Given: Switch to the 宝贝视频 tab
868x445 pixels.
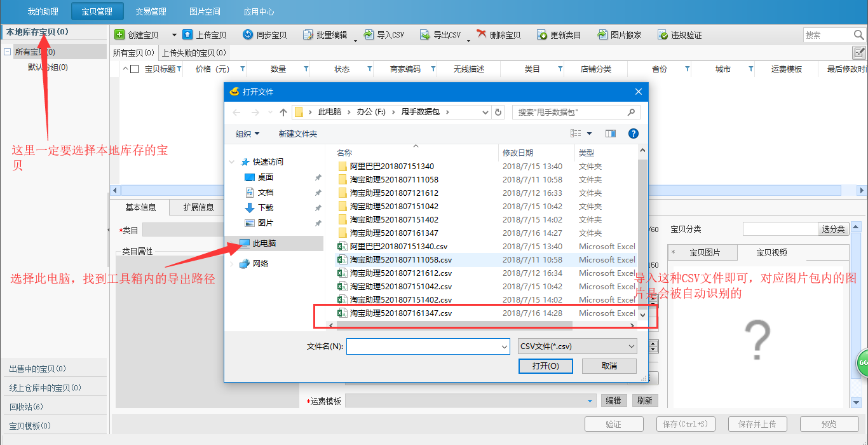Looking at the screenshot, I should click(x=771, y=252).
